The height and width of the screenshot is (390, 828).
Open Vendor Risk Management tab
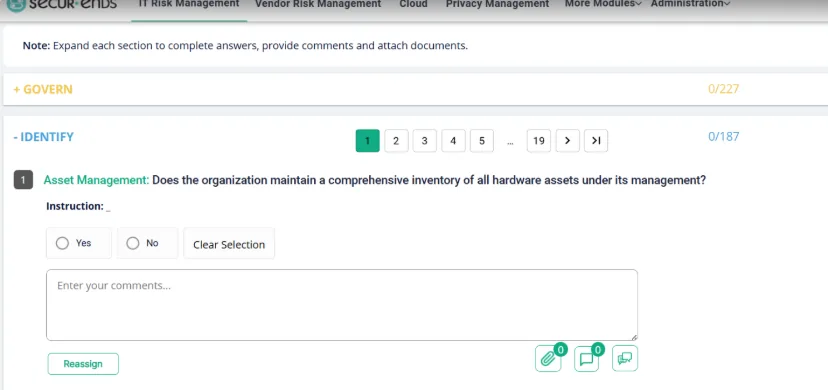point(318,4)
